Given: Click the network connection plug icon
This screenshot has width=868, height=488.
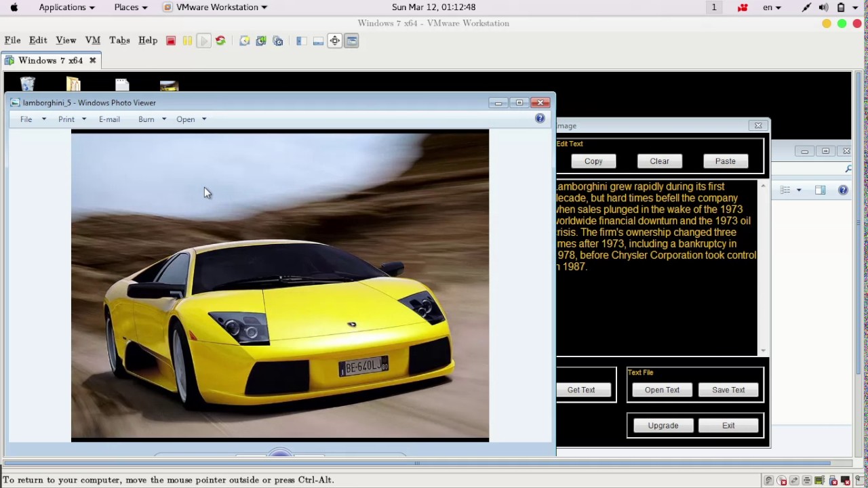Looking at the screenshot, I should 806,7.
